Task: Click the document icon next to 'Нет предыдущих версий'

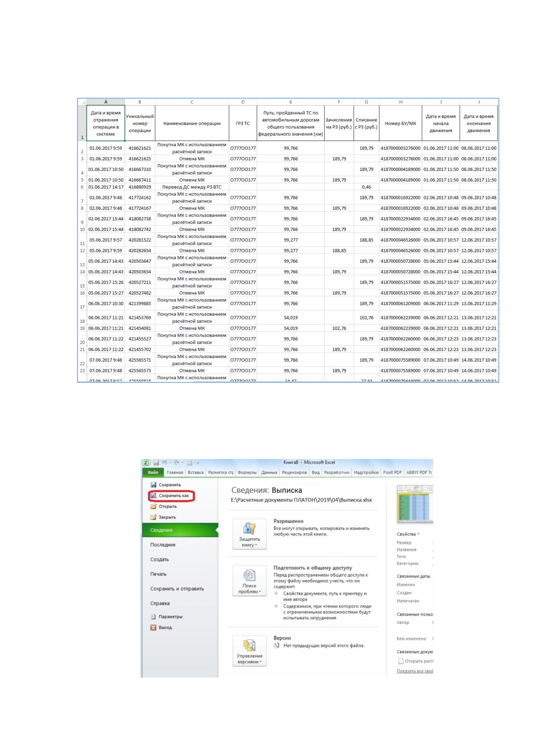Action: pyautogui.click(x=276, y=646)
